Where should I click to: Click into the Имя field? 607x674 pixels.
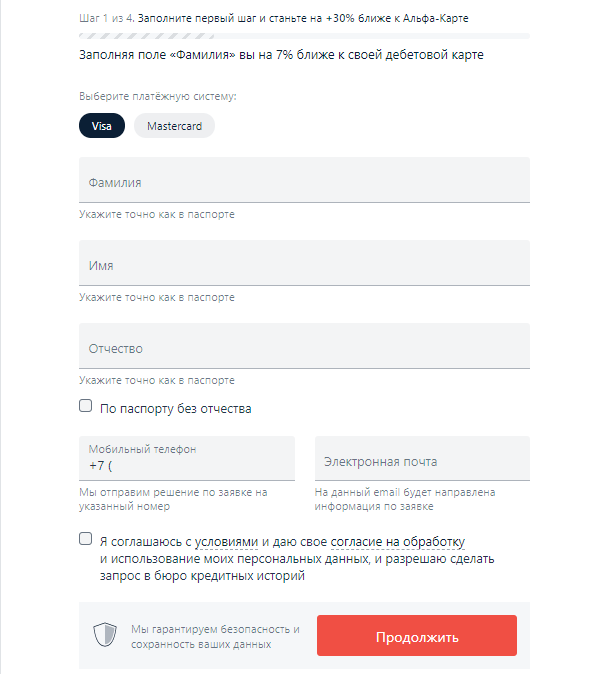pyautogui.click(x=304, y=265)
